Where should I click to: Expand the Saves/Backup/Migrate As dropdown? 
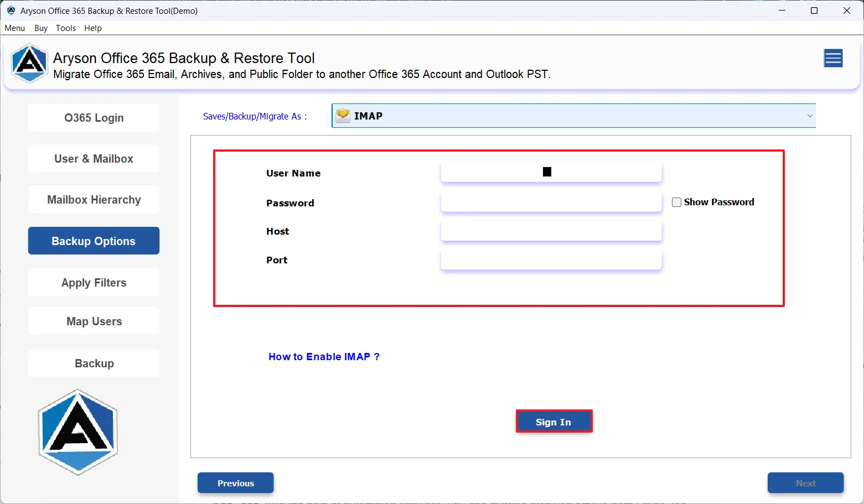click(x=573, y=116)
